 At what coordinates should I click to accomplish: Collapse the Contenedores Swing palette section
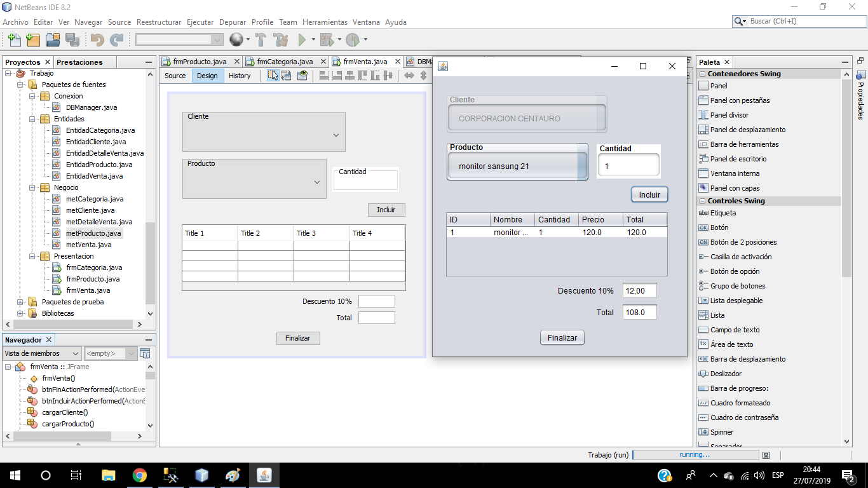click(x=702, y=74)
